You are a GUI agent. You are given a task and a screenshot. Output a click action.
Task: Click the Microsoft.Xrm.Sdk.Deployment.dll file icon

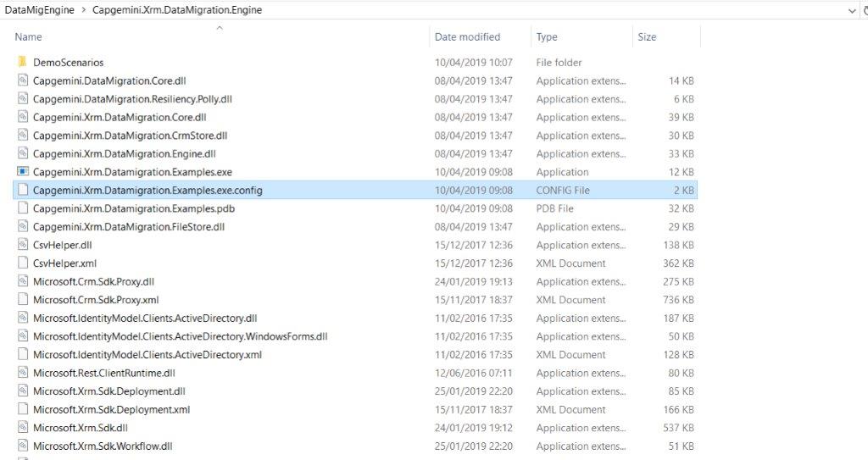tap(23, 391)
